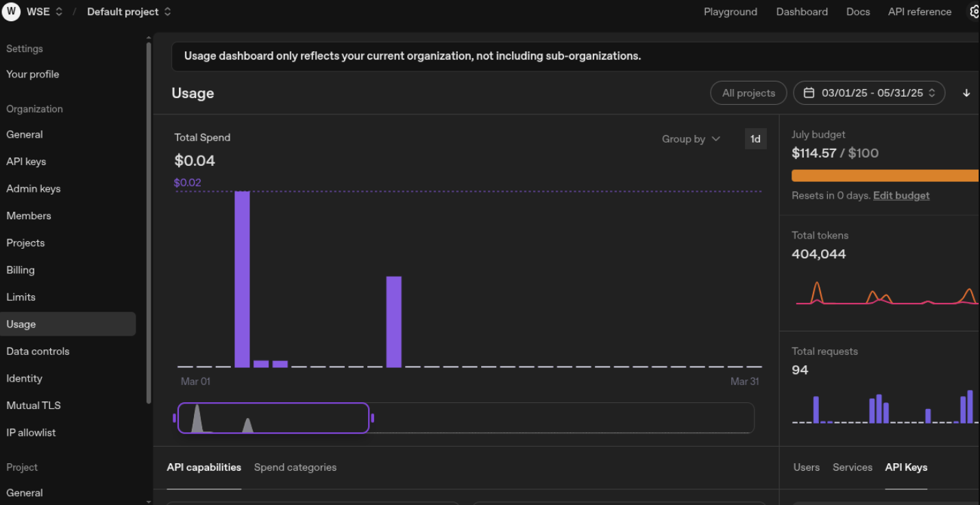980x505 pixels.
Task: Expand the All projects filter
Action: 748,93
